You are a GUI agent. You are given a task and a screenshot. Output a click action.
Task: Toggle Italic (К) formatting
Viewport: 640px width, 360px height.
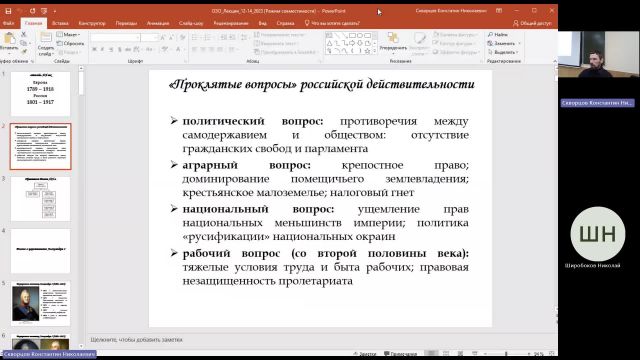click(102, 49)
